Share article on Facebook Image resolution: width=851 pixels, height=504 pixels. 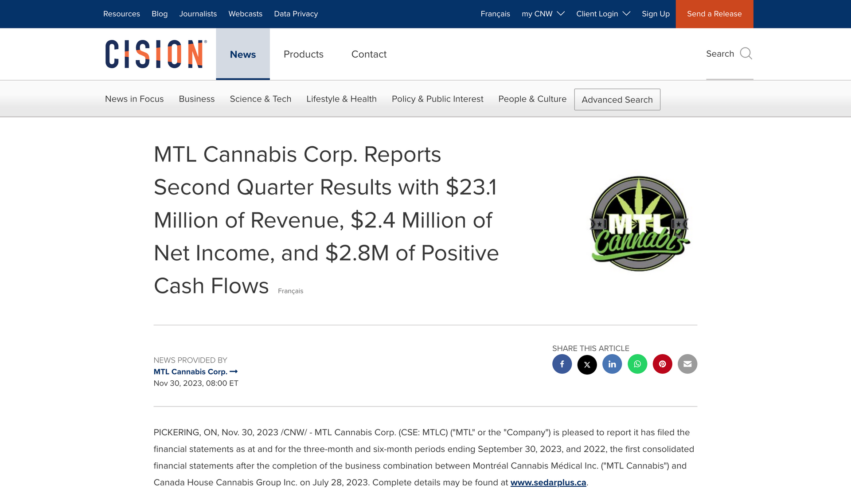click(562, 364)
